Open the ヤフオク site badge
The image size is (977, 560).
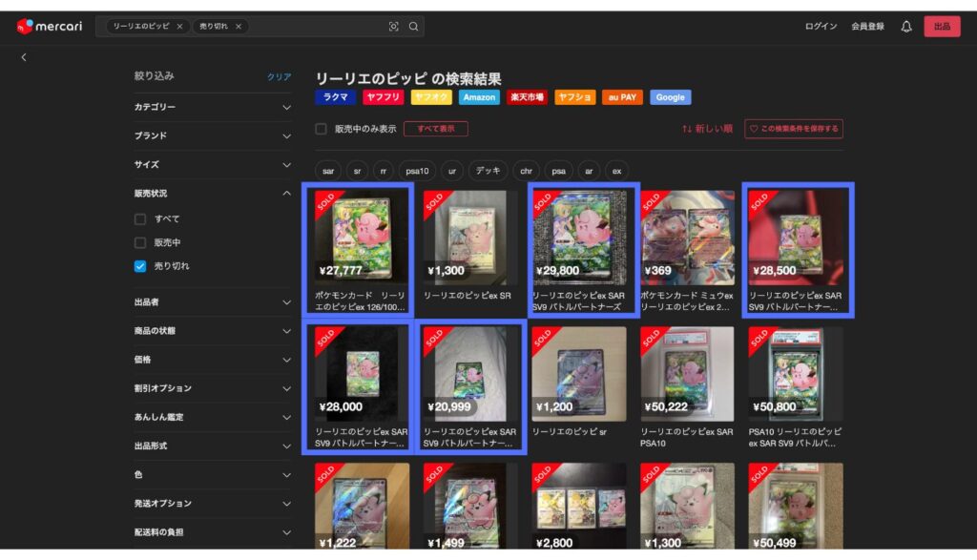pos(431,97)
